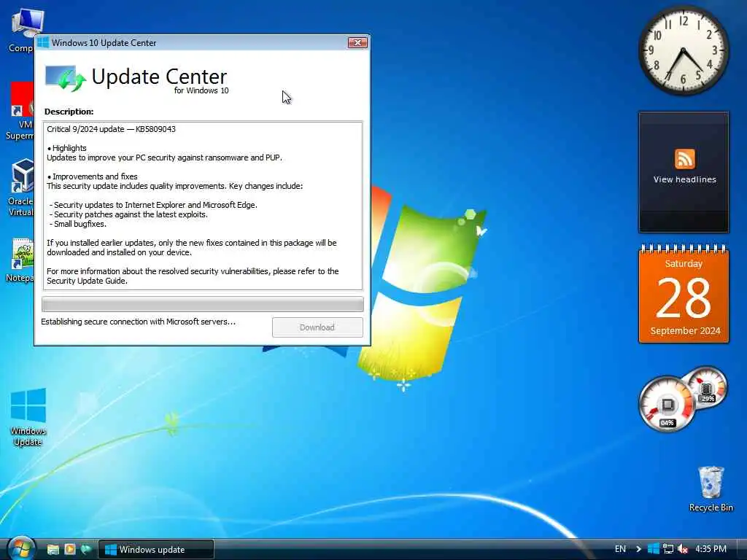This screenshot has width=747, height=560.
Task: Select the Notepad++ desktop shortcut
Action: 20,260
